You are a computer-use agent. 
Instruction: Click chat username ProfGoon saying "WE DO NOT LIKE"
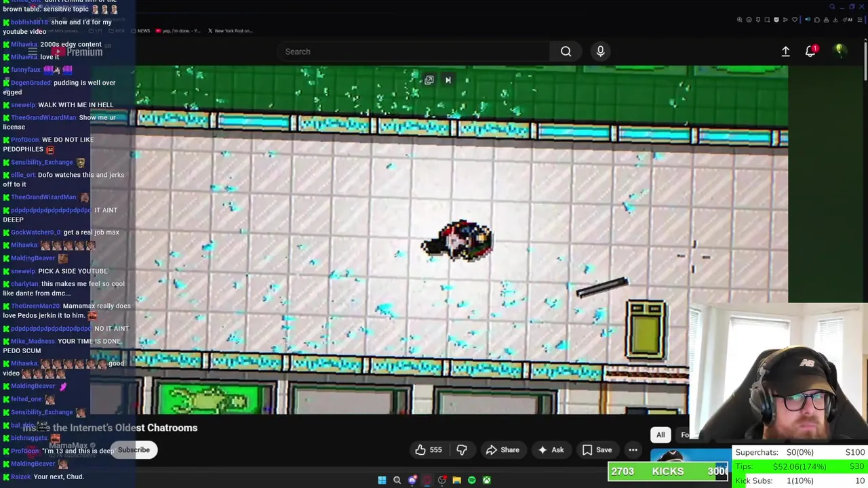(25, 140)
